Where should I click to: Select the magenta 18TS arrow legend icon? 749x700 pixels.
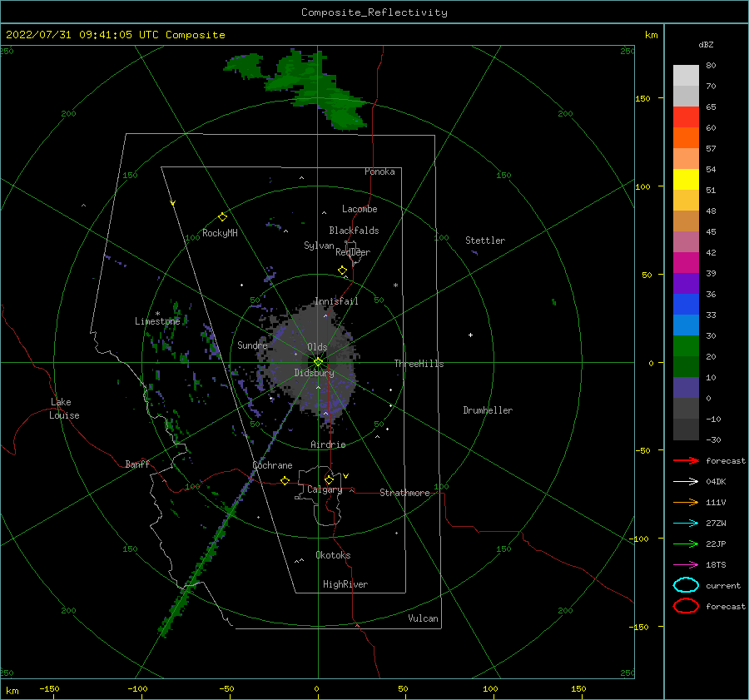[x=686, y=564]
